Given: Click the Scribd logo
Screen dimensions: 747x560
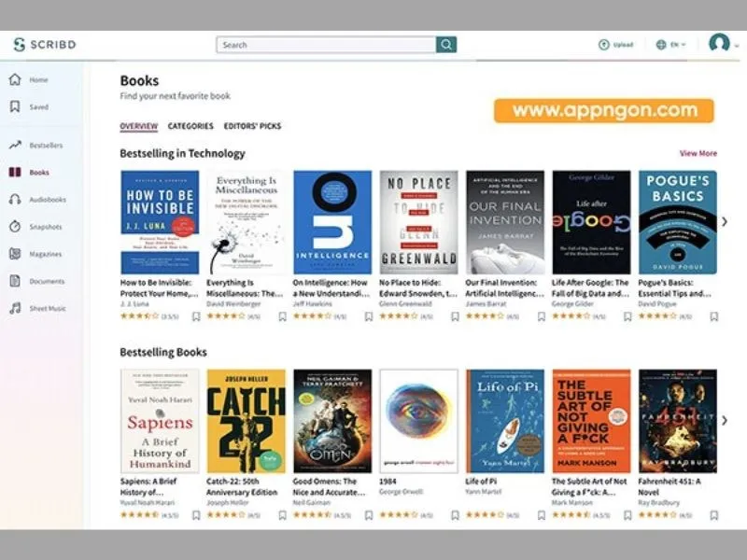Looking at the screenshot, I should point(44,44).
